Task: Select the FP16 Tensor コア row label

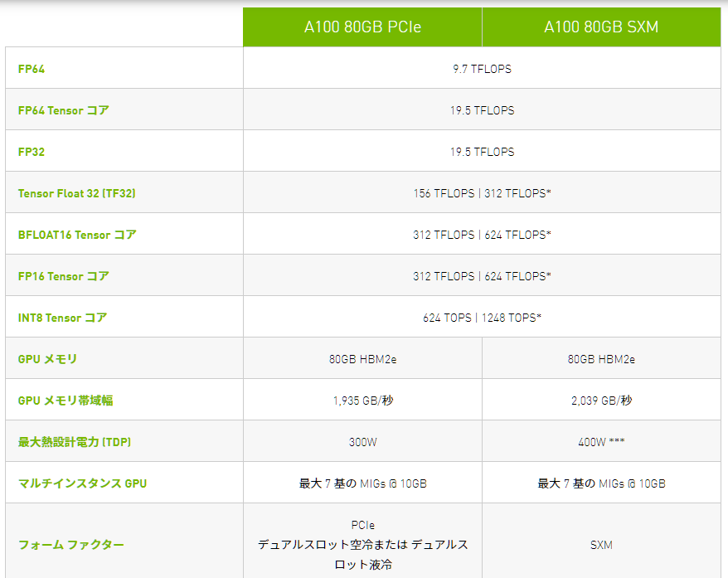Action: pyautogui.click(x=63, y=276)
